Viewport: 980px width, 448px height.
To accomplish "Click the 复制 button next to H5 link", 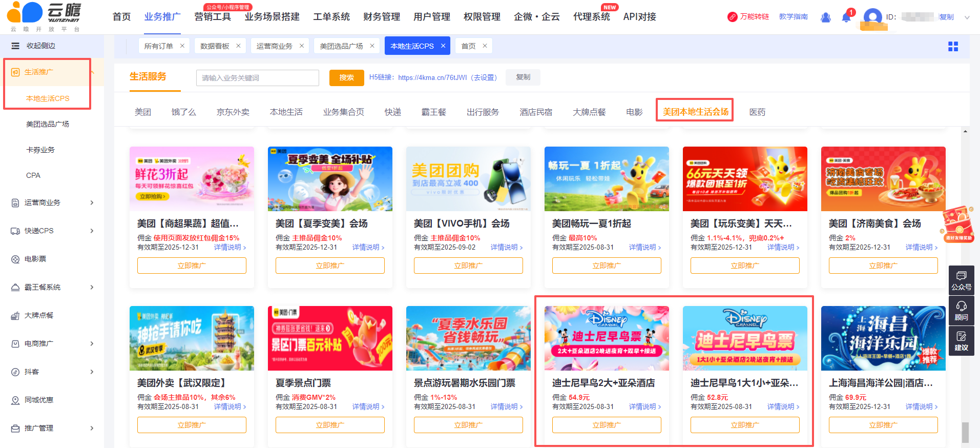I will tap(523, 77).
